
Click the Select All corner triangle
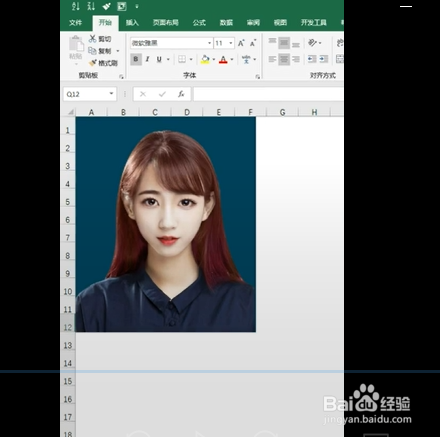pos(70,112)
